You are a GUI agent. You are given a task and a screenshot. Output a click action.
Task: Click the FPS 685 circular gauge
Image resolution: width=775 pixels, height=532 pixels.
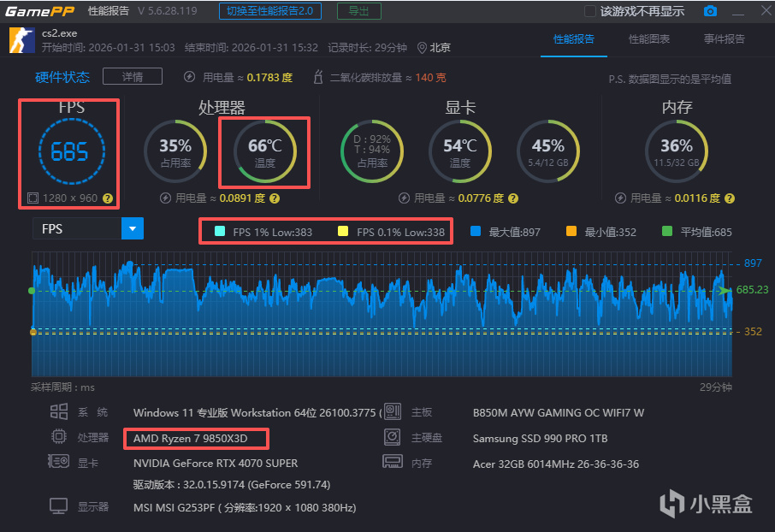pos(71,151)
